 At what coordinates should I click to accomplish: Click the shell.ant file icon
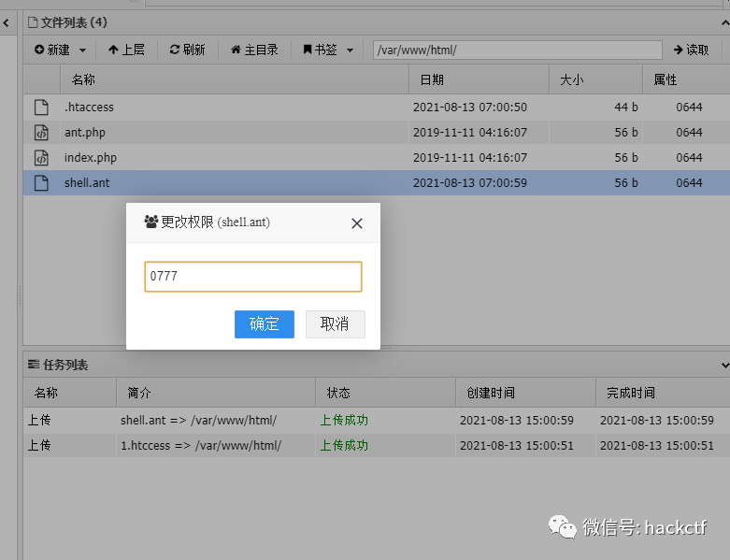41,182
